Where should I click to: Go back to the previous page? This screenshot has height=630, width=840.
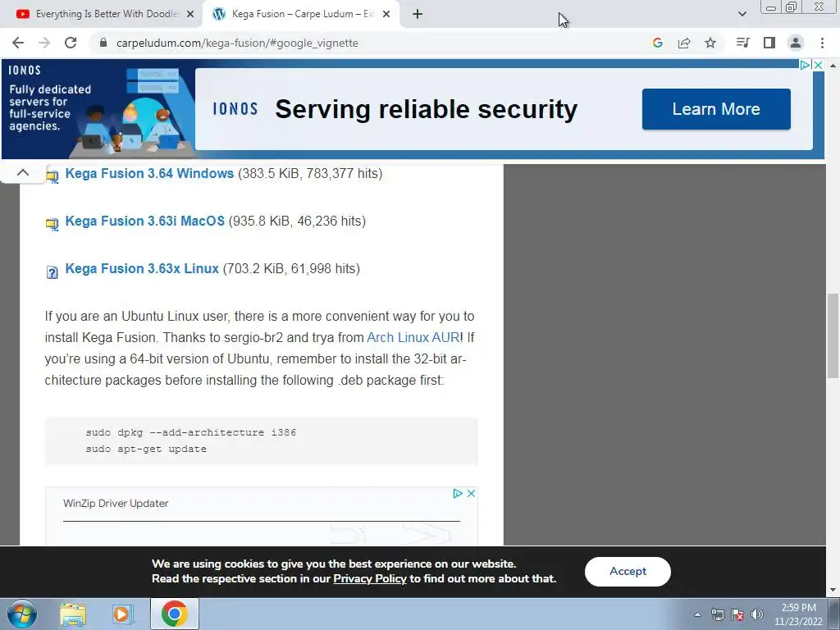pos(18,43)
